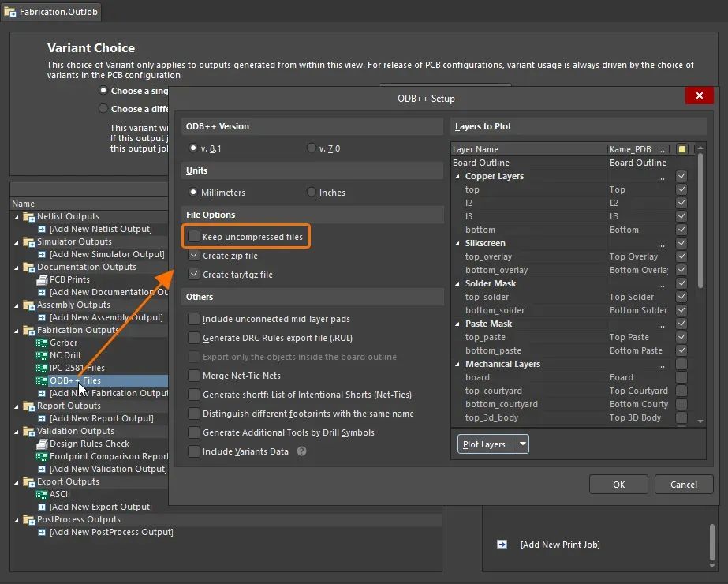
Task: Click the Gerber output icon
Action: (x=42, y=343)
